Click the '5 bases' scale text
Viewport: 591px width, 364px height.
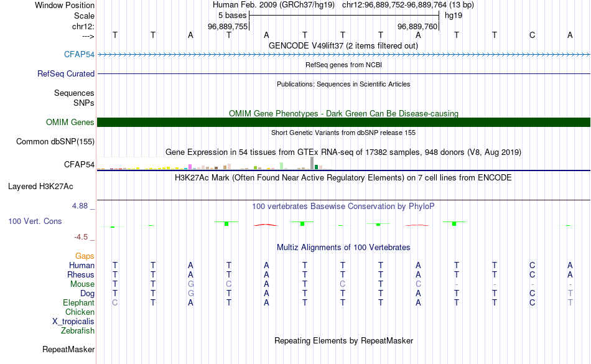pos(232,16)
